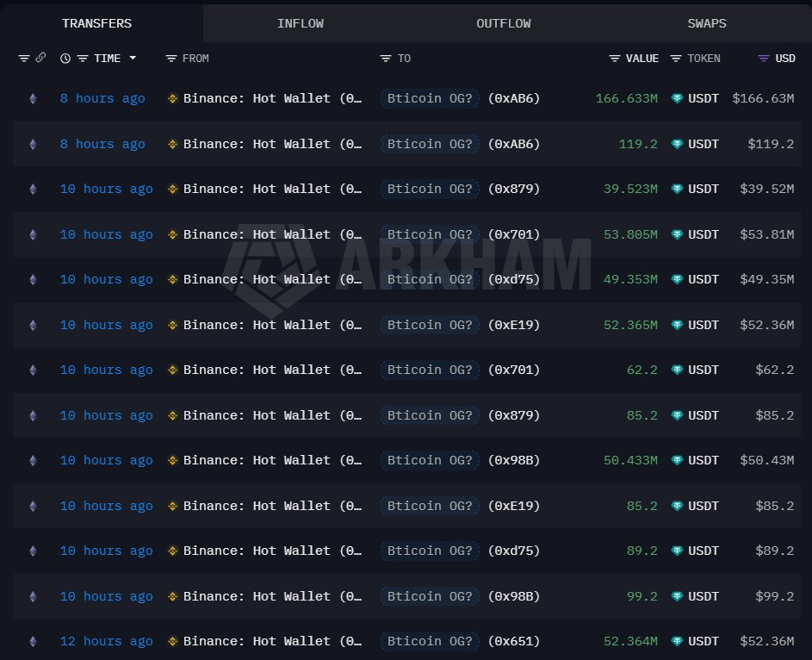The height and width of the screenshot is (660, 812).
Task: Open '12 hours ago' transaction link
Action: tap(106, 641)
